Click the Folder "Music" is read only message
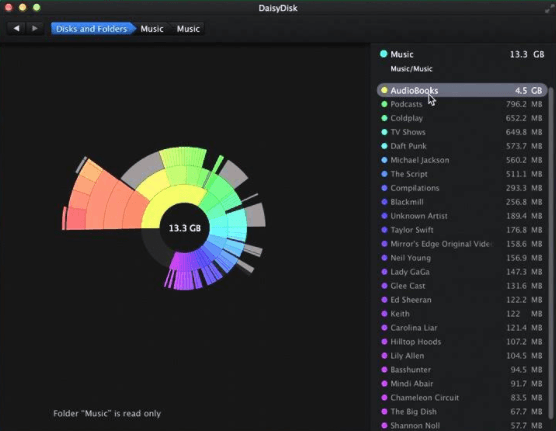 [x=107, y=413]
